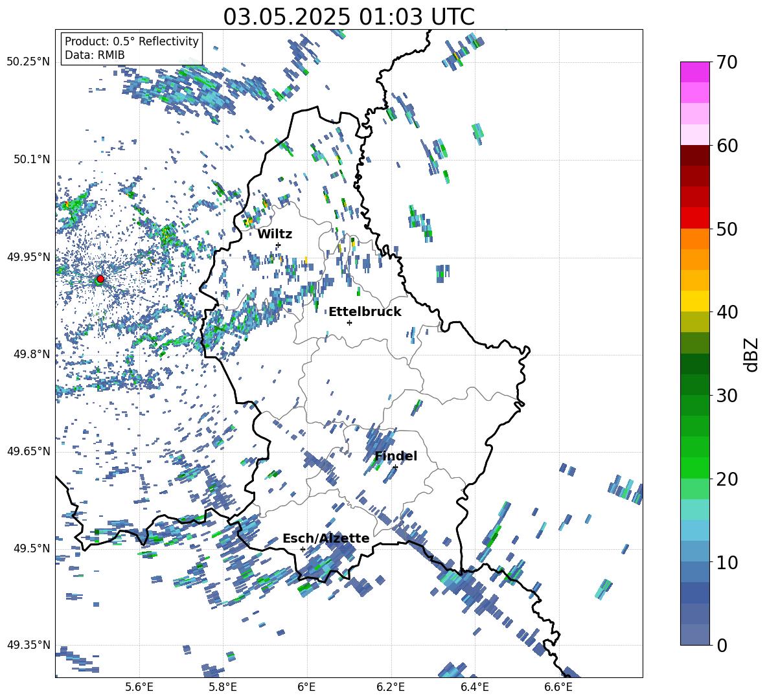Click the 5.6°E longitude label

pyautogui.click(x=139, y=687)
